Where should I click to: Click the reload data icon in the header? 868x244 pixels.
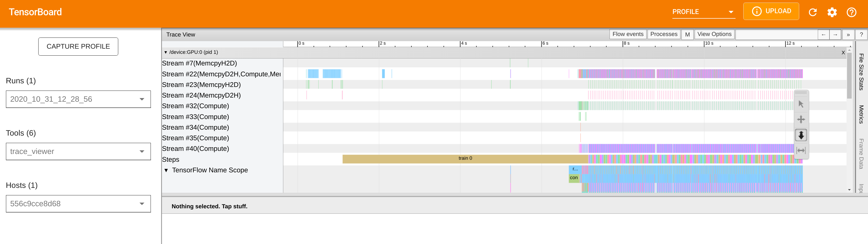[813, 12]
